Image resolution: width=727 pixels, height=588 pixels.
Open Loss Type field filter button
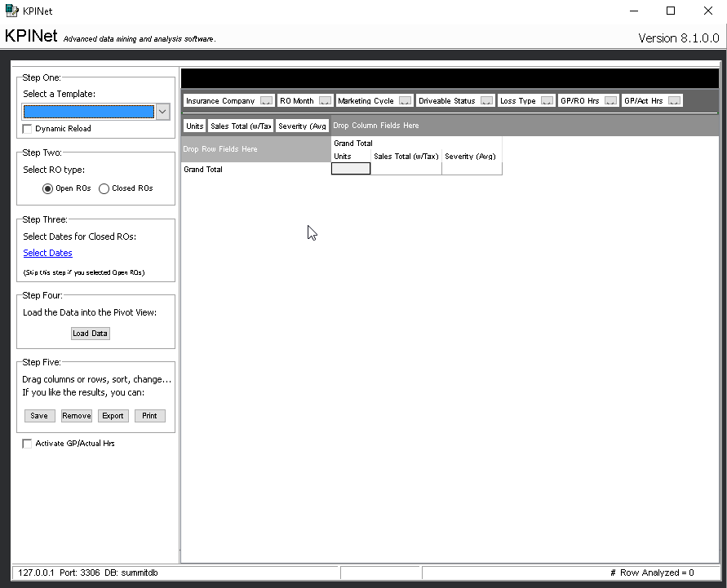point(547,101)
